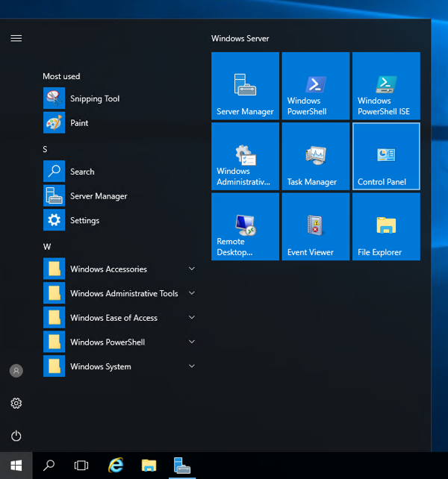This screenshot has height=479, width=448.
Task: Open Snipping Tool from Most used
Action: tap(119, 98)
